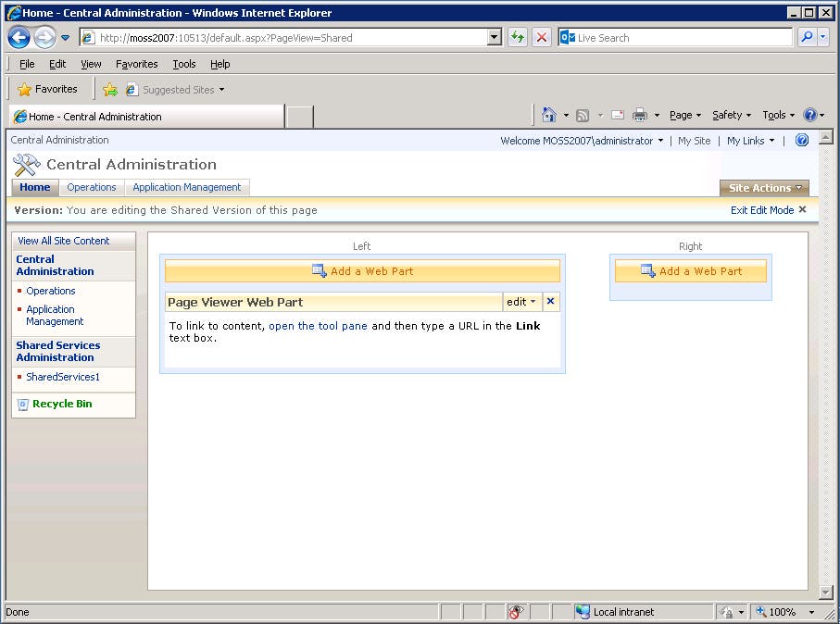Open the Print icon on the command bar

click(639, 115)
